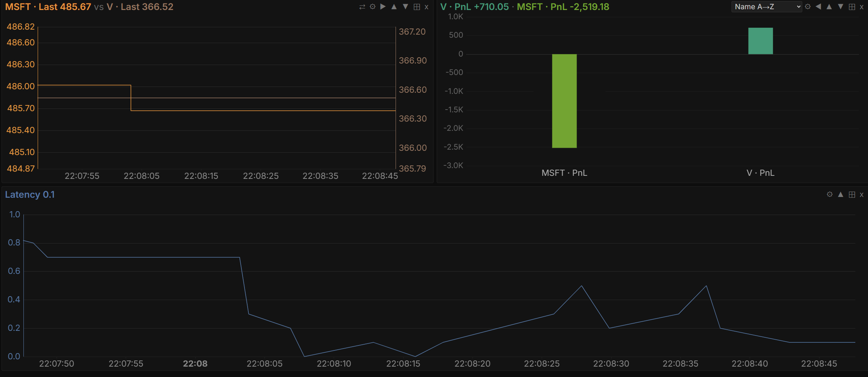Viewport: 868px width, 377px height.
Task: Click the 'V · PnL +710.05' header text
Action: 474,7
